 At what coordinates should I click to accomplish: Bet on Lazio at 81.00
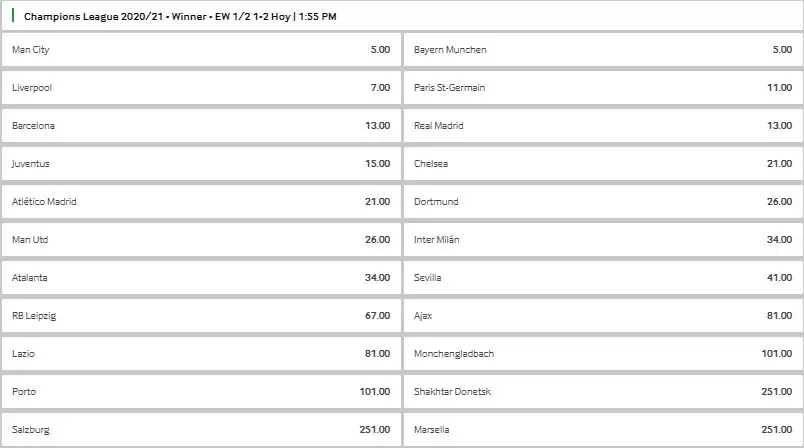coord(200,353)
